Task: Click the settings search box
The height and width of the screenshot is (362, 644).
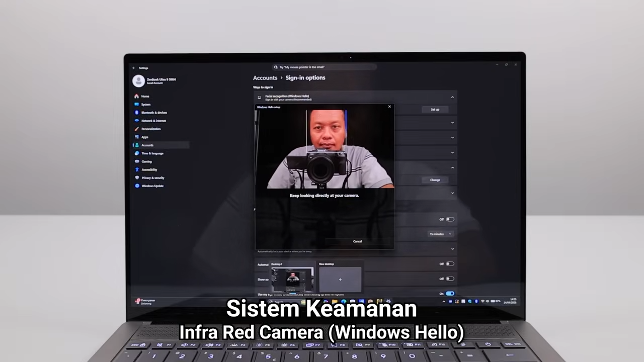Action: 325,67
